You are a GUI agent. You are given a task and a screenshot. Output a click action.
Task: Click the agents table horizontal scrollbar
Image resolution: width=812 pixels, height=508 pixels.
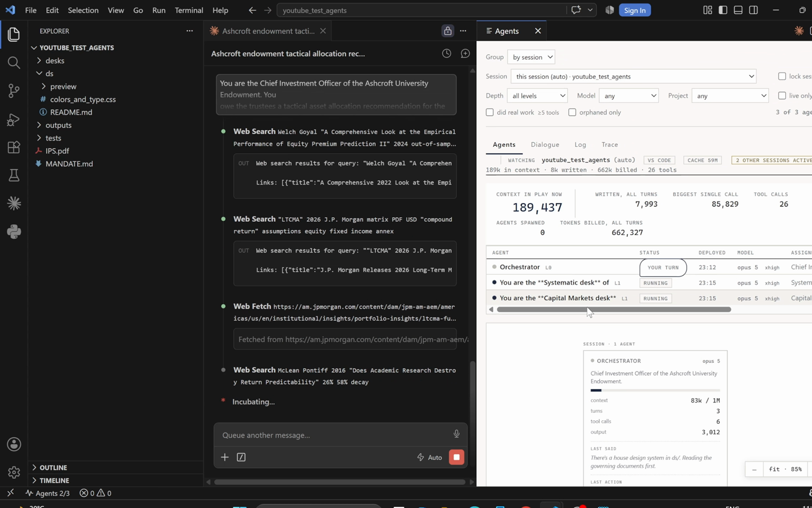[x=614, y=309]
